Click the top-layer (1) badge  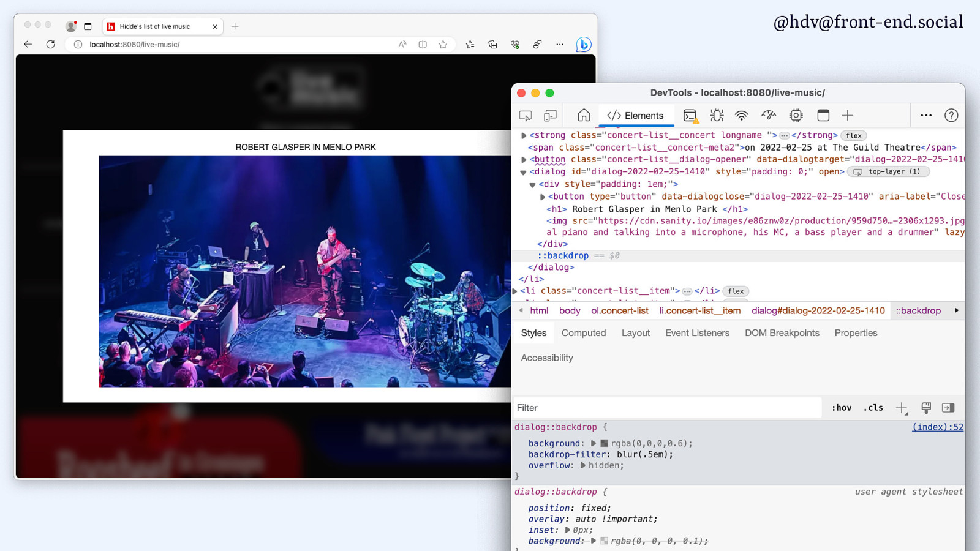[889, 172]
